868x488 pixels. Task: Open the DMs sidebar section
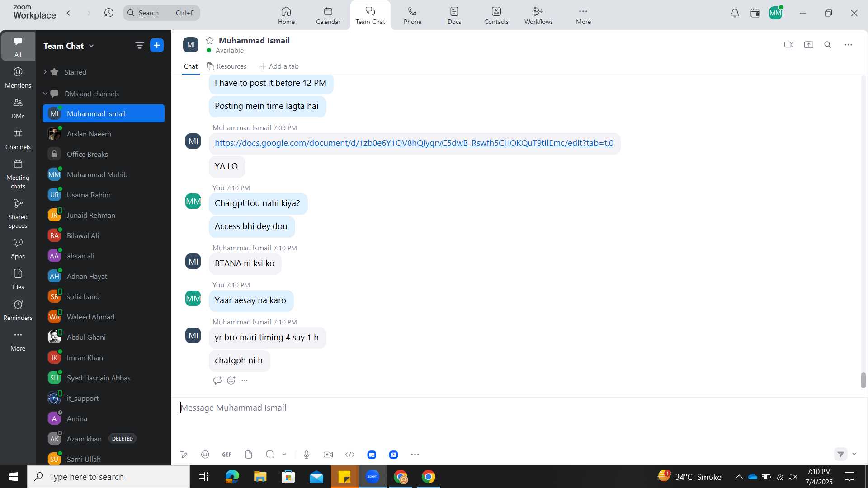click(x=18, y=108)
